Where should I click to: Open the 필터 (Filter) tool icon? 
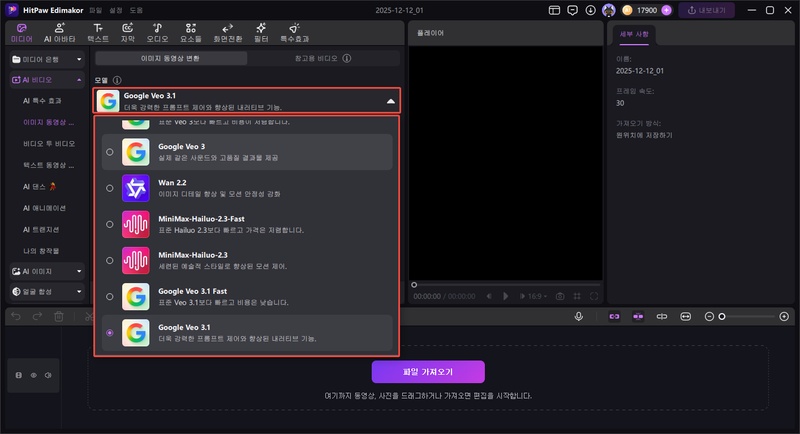(x=261, y=32)
